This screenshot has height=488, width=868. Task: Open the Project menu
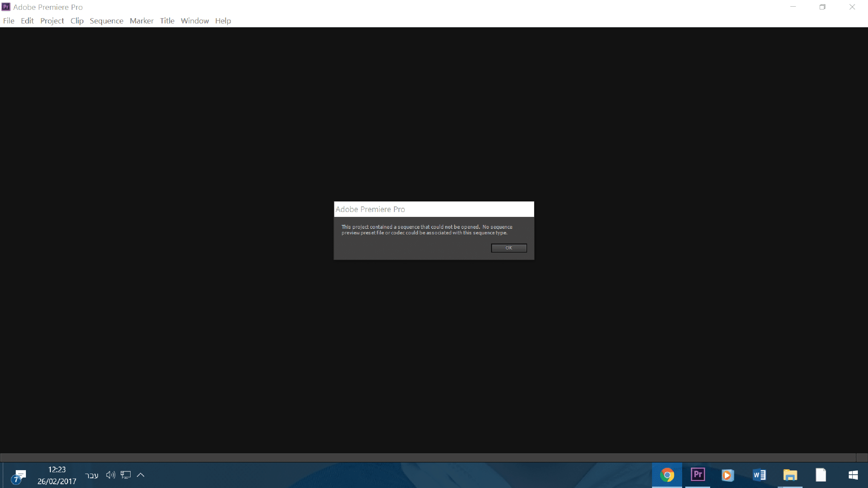[x=52, y=21]
